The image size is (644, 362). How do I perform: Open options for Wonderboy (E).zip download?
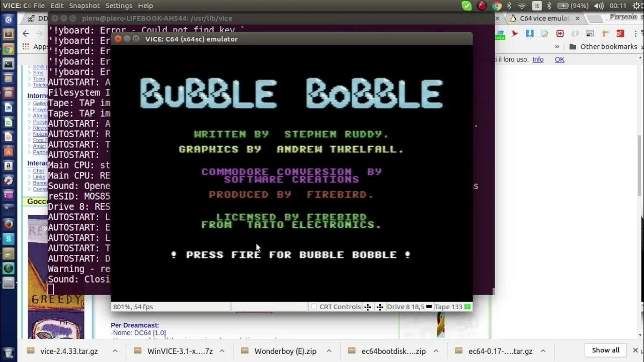click(x=329, y=351)
